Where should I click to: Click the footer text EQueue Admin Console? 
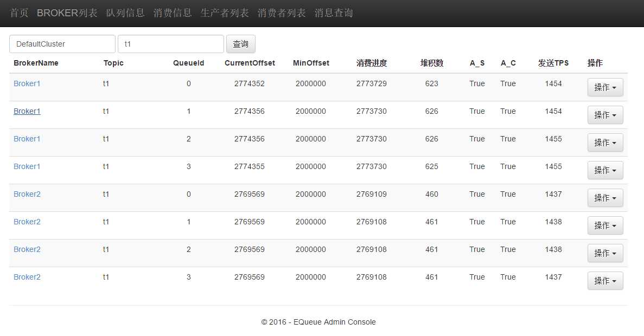pyautogui.click(x=335, y=322)
